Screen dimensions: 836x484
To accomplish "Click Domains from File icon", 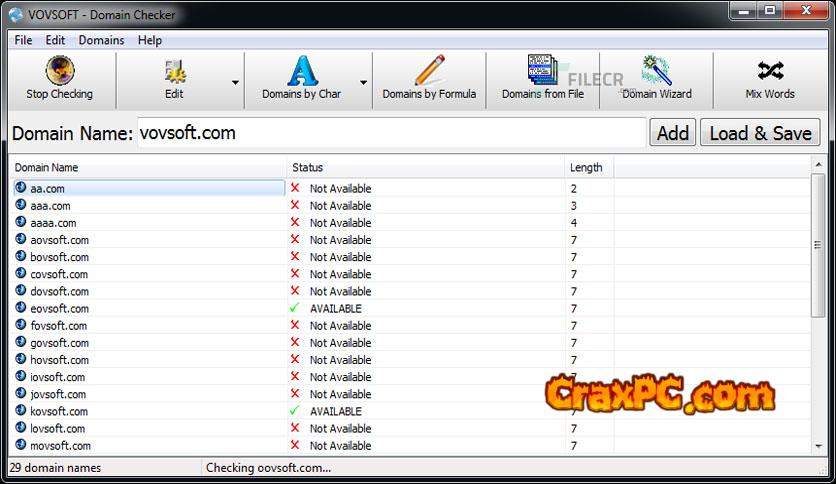I will point(542,71).
